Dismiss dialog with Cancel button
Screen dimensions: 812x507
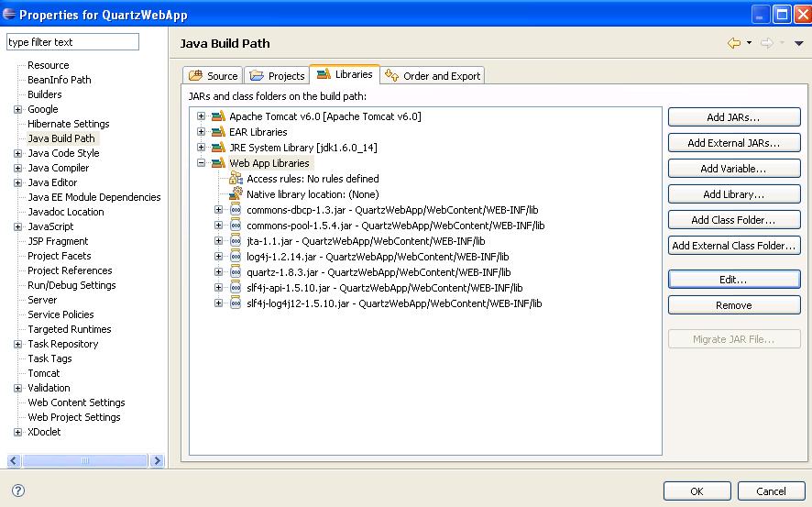(x=771, y=490)
